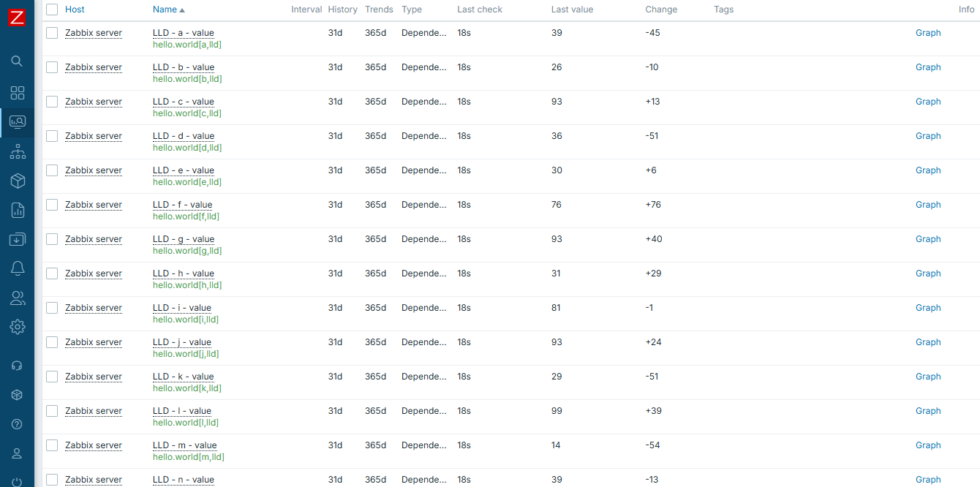Image resolution: width=980 pixels, height=487 pixels.
Task: Open the Administration gear icon
Action: click(17, 327)
